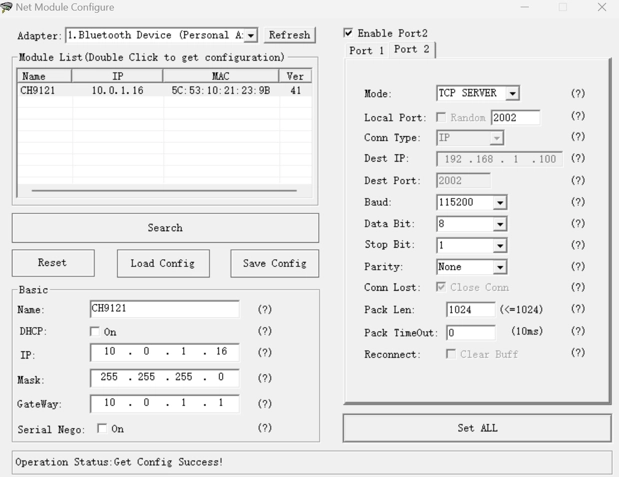Click the module list horizontal scrollbar
The image size is (619, 477).
(x=164, y=190)
